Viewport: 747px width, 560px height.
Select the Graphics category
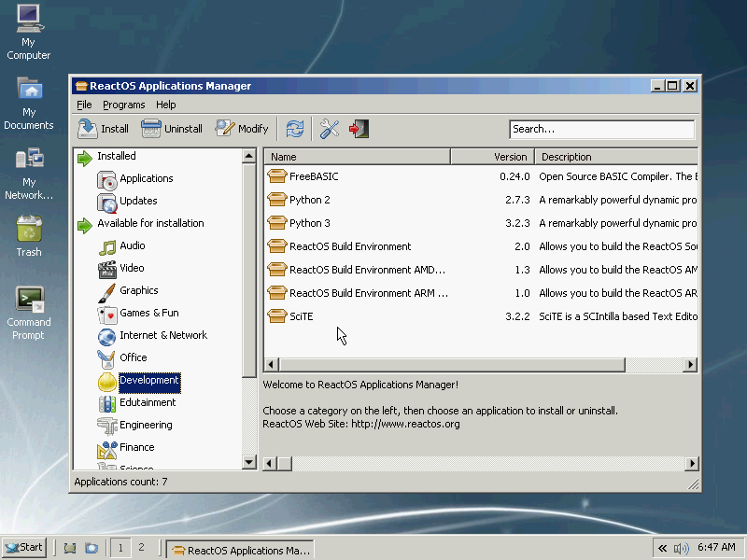[139, 290]
